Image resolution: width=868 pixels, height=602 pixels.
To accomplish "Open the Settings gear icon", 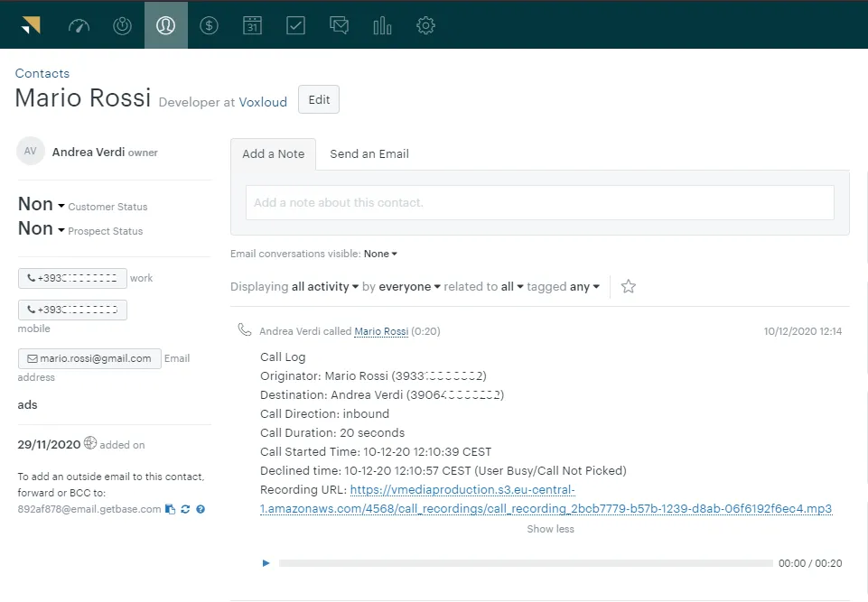I will coord(425,25).
